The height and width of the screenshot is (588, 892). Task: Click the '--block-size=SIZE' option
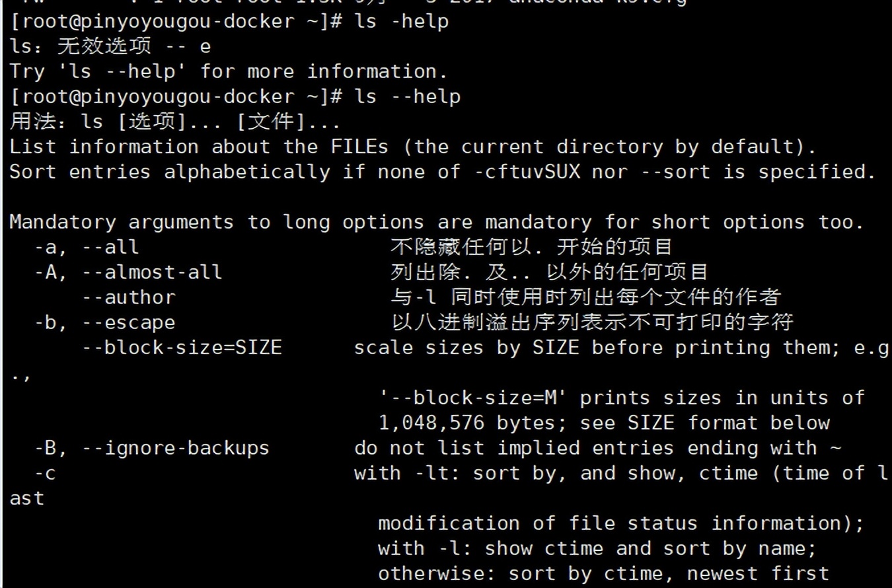(182, 348)
